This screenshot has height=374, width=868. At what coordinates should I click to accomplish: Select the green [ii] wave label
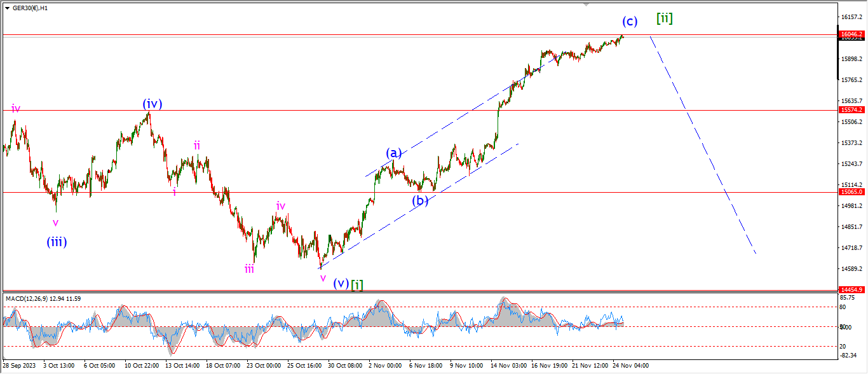point(665,18)
